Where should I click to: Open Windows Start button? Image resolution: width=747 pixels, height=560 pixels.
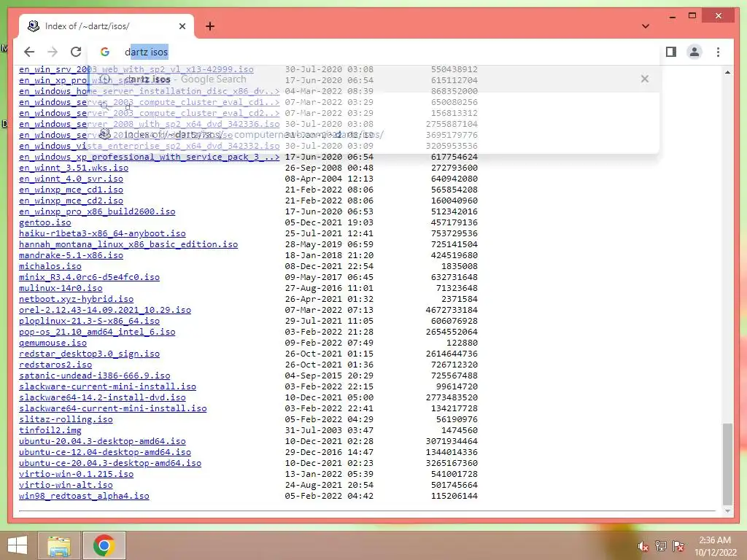[18, 545]
